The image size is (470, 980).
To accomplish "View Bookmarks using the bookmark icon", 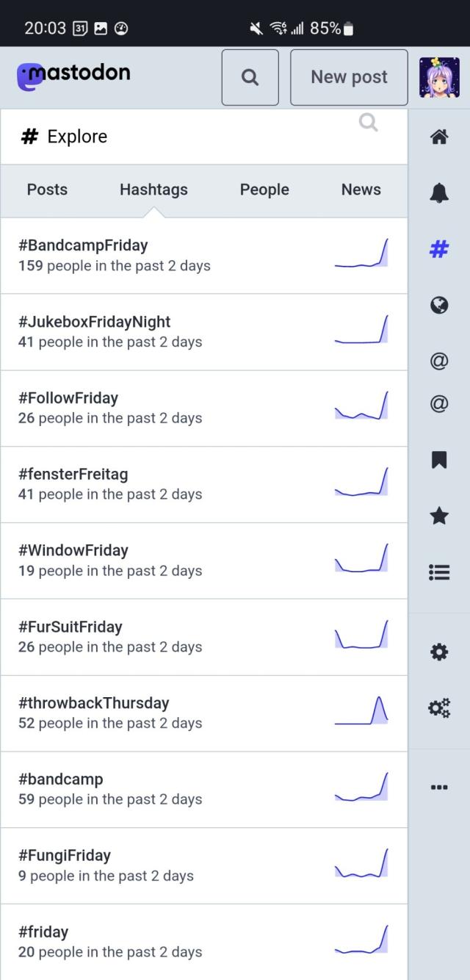I will pos(438,460).
